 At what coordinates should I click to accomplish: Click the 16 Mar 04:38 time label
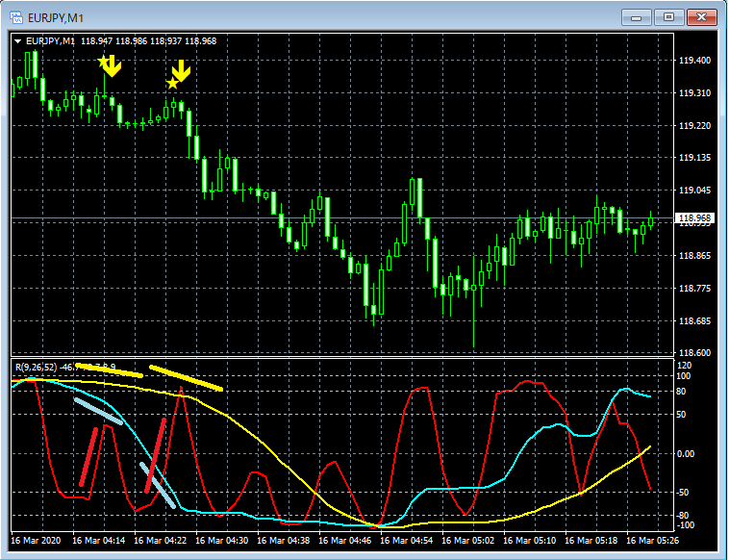pos(283,541)
